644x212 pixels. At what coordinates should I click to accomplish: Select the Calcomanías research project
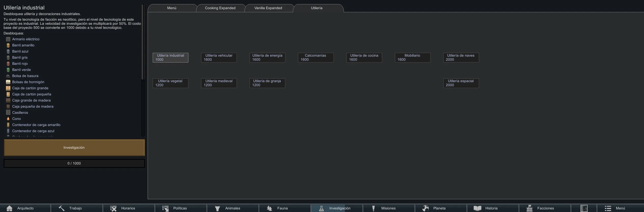(x=316, y=58)
